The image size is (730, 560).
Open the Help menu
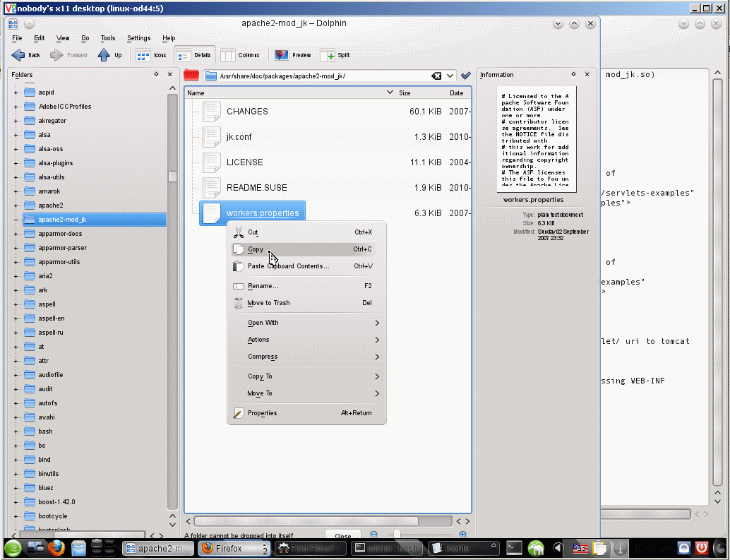tap(169, 38)
